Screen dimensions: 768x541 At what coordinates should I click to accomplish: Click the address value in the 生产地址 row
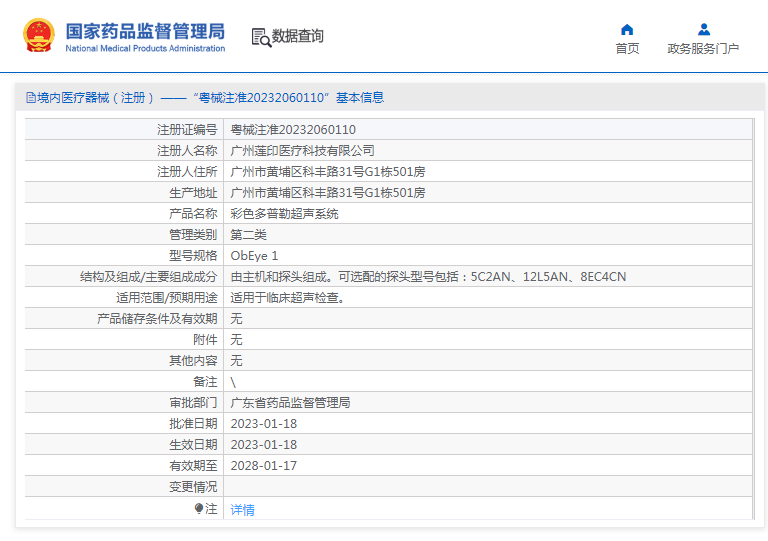(x=328, y=193)
